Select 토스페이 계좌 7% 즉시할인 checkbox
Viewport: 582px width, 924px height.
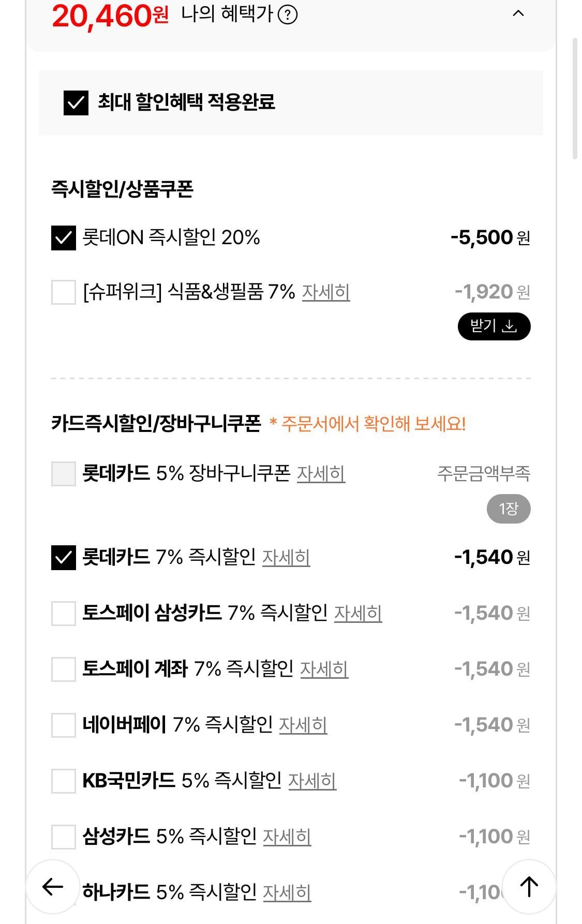point(64,669)
